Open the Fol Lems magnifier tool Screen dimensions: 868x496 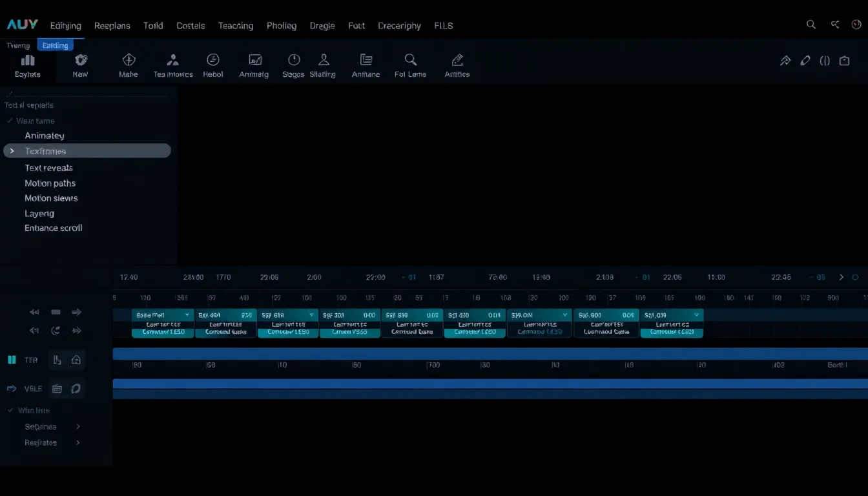(x=410, y=60)
